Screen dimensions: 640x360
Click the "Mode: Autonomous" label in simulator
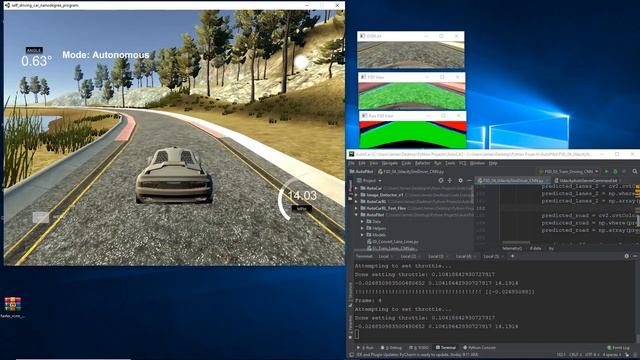106,55
